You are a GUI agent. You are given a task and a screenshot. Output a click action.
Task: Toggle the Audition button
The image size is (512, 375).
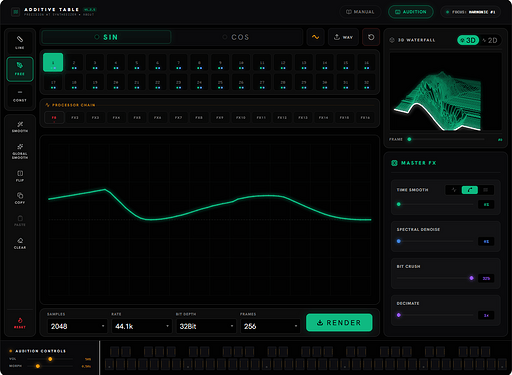pos(411,12)
